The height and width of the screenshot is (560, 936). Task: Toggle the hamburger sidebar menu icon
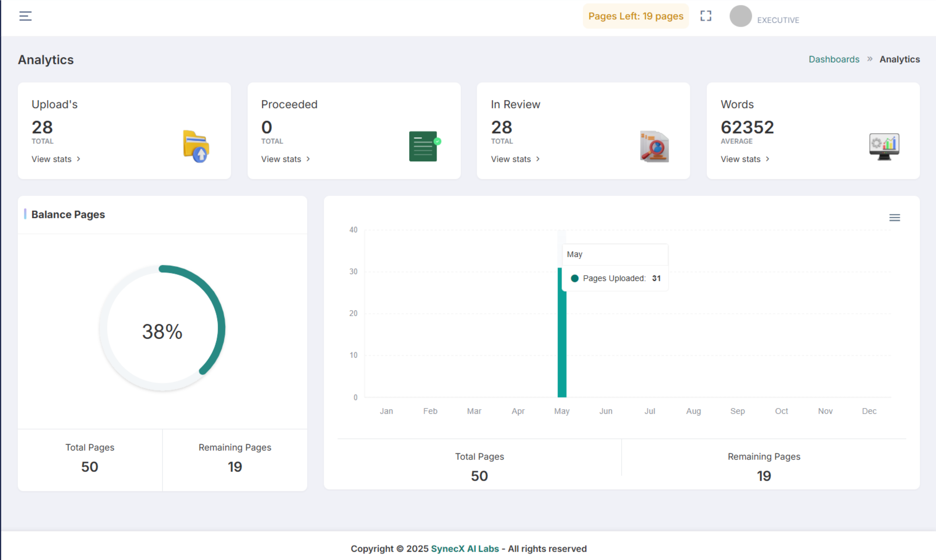tap(25, 16)
